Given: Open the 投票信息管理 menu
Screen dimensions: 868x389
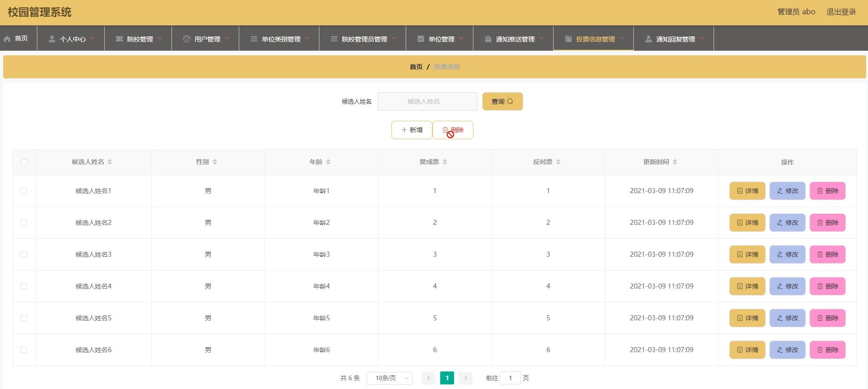Looking at the screenshot, I should (594, 38).
